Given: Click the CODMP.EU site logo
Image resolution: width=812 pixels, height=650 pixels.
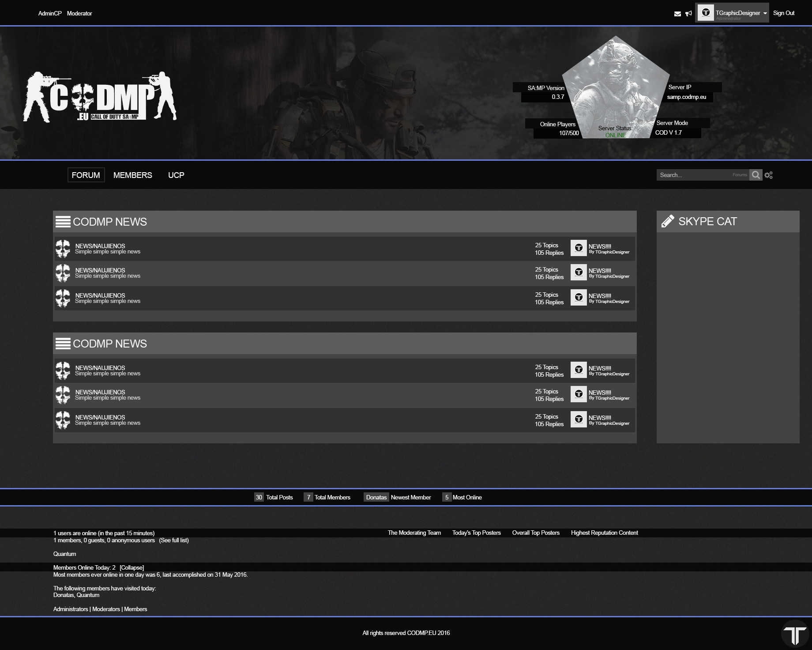Looking at the screenshot, I should click(x=100, y=97).
